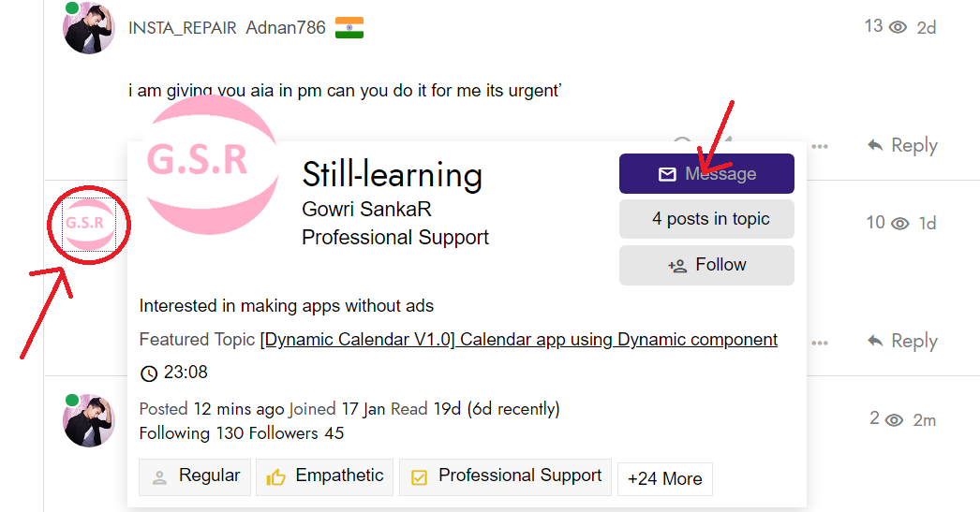Follow the user Still-learning
The image size is (980, 512).
(706, 266)
